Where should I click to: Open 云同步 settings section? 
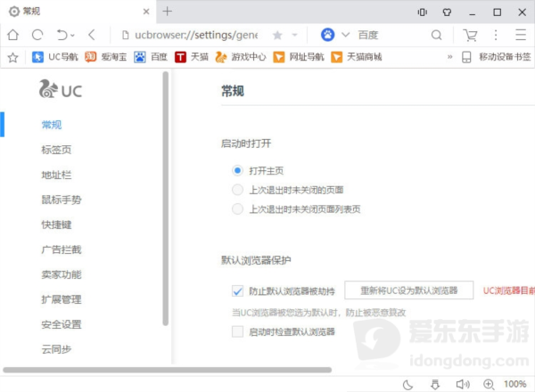click(56, 349)
